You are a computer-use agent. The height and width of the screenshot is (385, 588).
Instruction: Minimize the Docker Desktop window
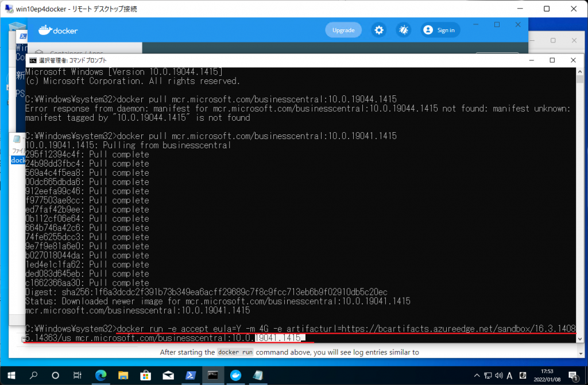tap(476, 25)
